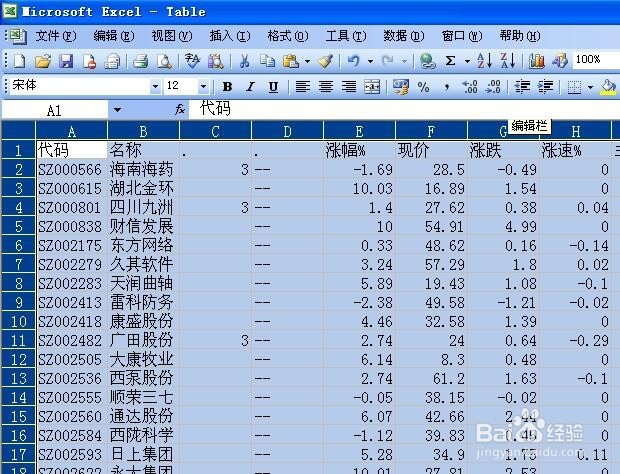Select column E header

[x=359, y=131]
